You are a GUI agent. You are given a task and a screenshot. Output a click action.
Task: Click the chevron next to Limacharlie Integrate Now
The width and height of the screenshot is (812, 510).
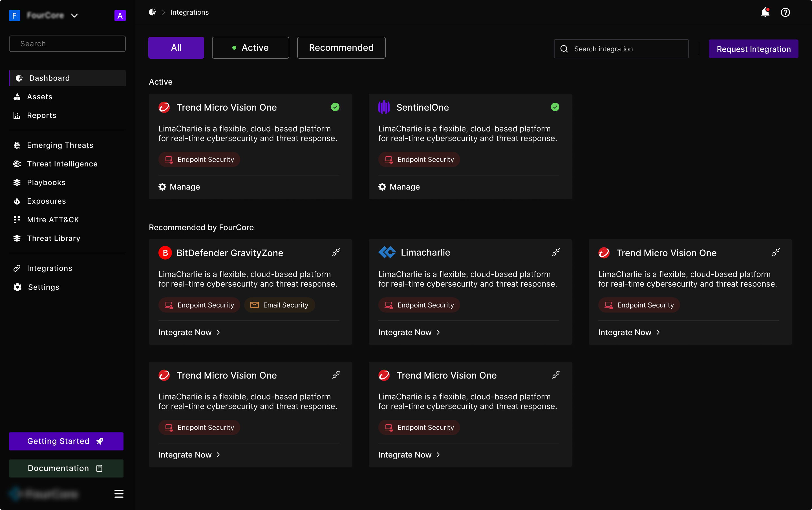pyautogui.click(x=438, y=332)
